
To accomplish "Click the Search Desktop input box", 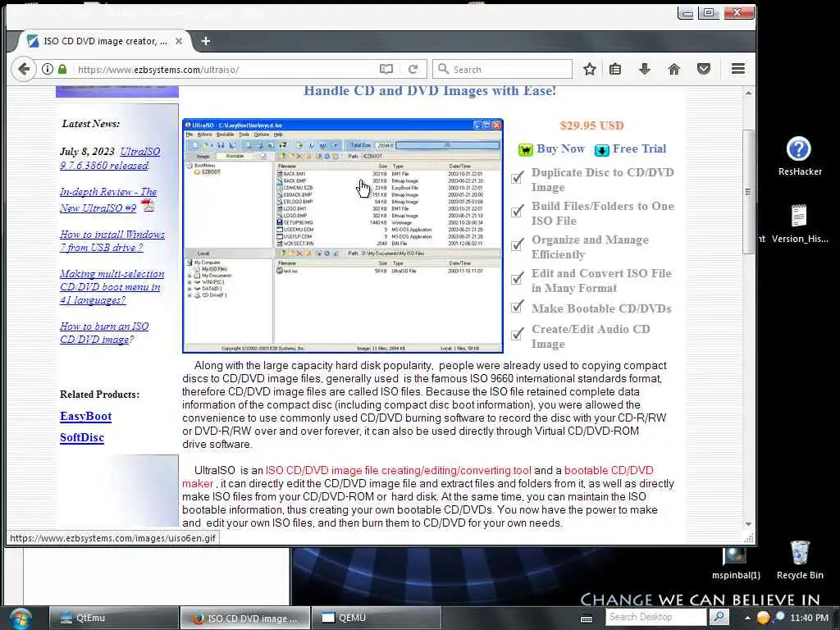I will (x=657, y=617).
